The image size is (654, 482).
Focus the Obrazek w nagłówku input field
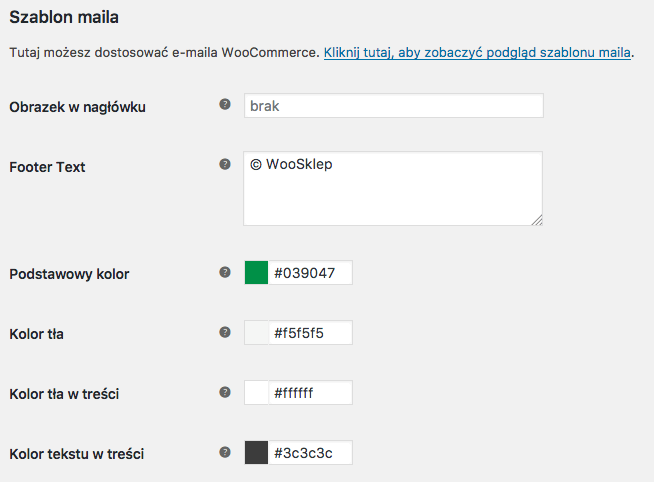394,105
